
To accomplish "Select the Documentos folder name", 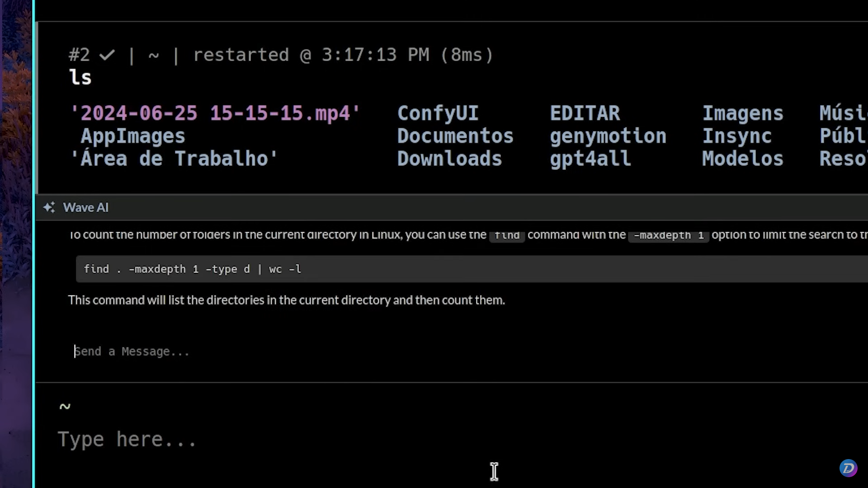I will (455, 136).
